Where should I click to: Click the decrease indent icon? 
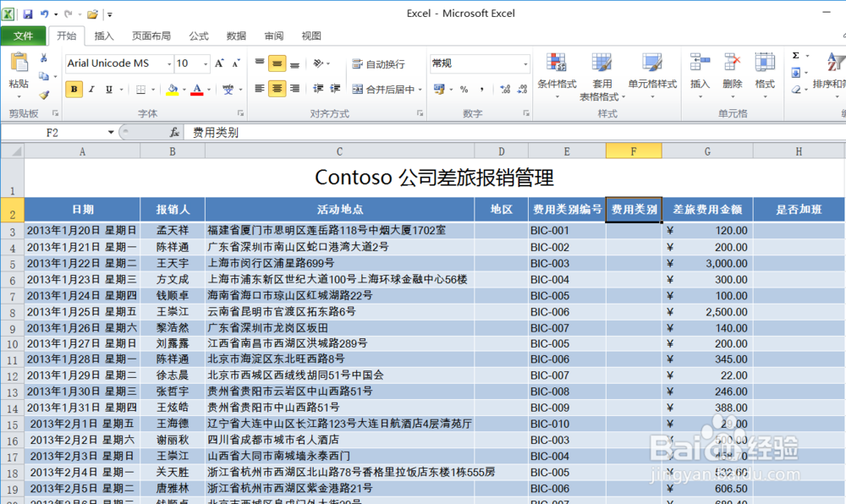pyautogui.click(x=318, y=89)
